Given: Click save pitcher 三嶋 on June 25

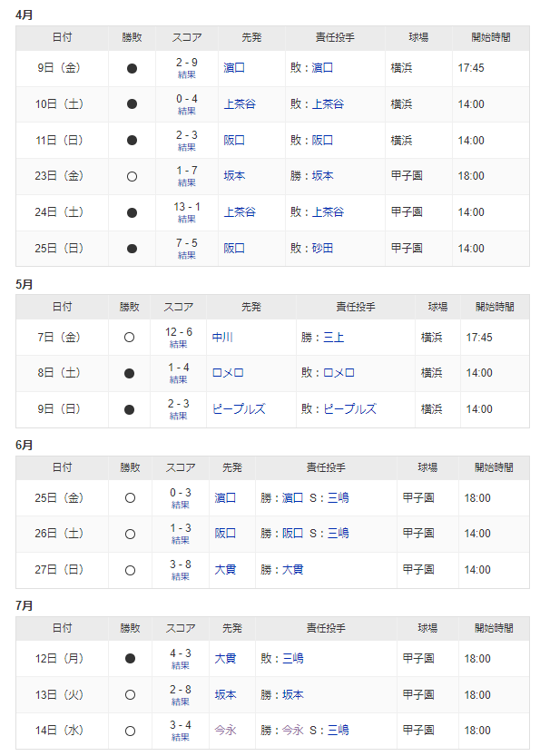Looking at the screenshot, I should pyautogui.click(x=338, y=497).
